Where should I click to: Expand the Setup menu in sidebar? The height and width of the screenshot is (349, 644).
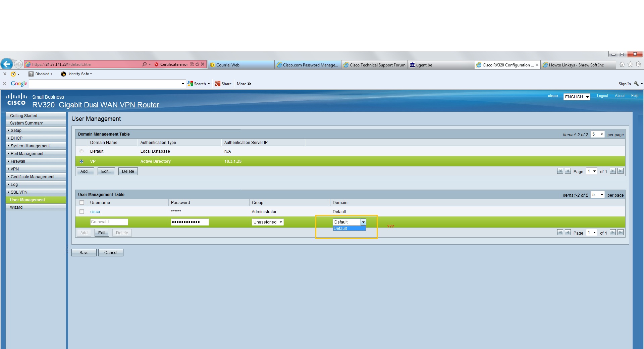(36, 131)
